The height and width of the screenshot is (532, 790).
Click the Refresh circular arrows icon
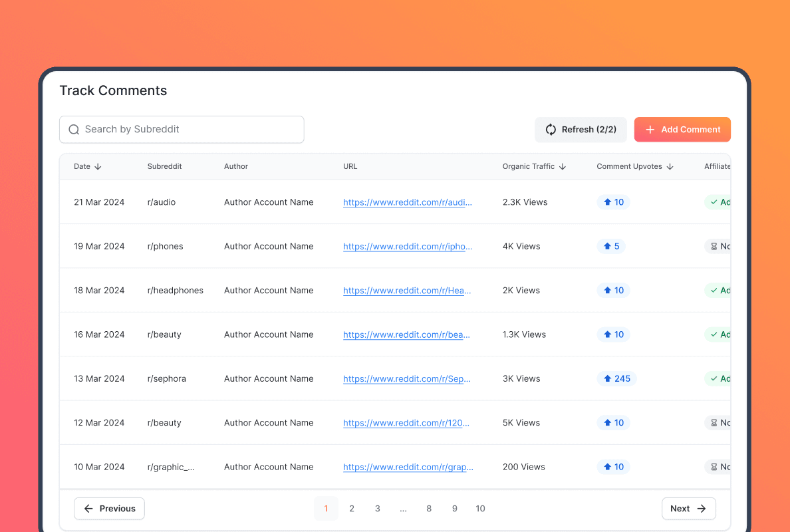click(551, 130)
